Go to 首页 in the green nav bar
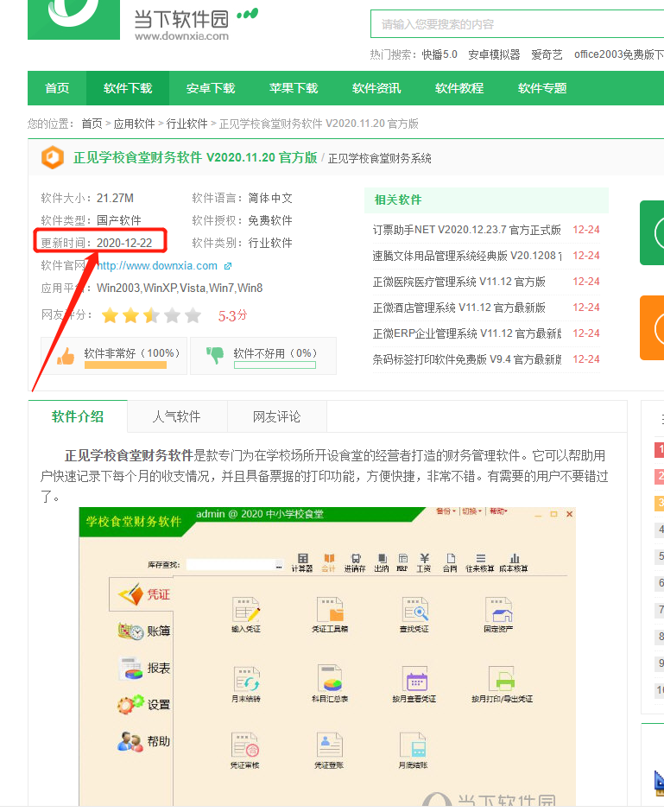Viewport: 664px width, 812px height. (57, 88)
